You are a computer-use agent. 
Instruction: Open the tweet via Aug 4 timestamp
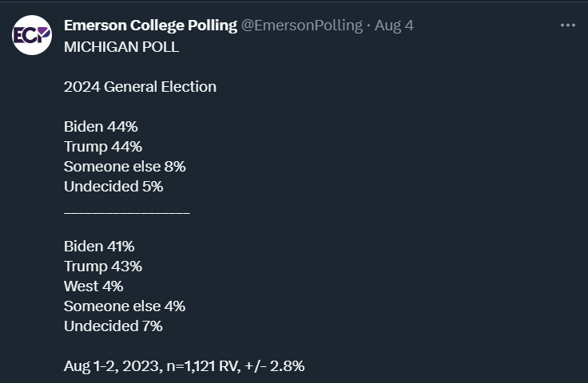tap(394, 26)
